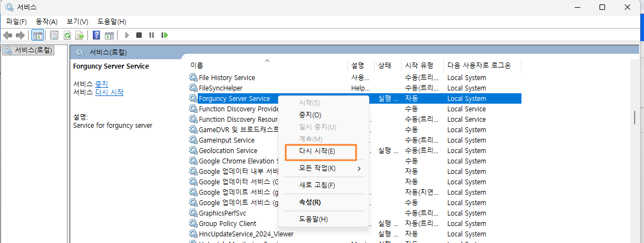
Task: Click the gear icon of File History Service
Action: coord(193,77)
